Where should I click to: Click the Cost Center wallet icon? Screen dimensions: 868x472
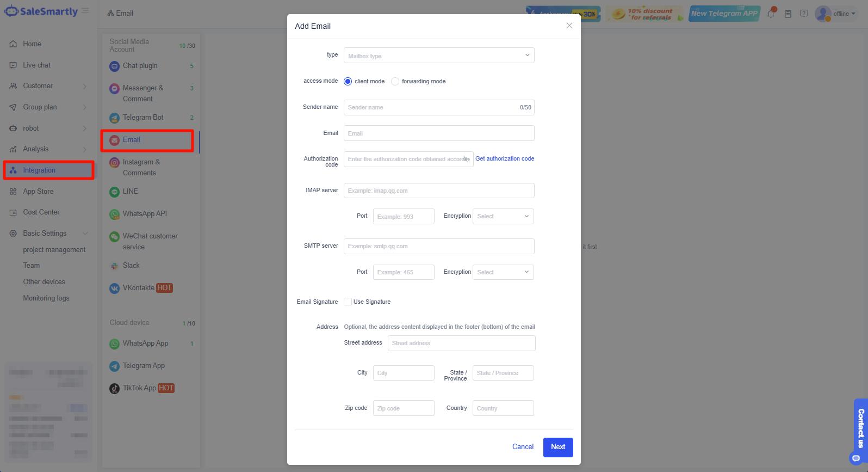click(x=13, y=212)
